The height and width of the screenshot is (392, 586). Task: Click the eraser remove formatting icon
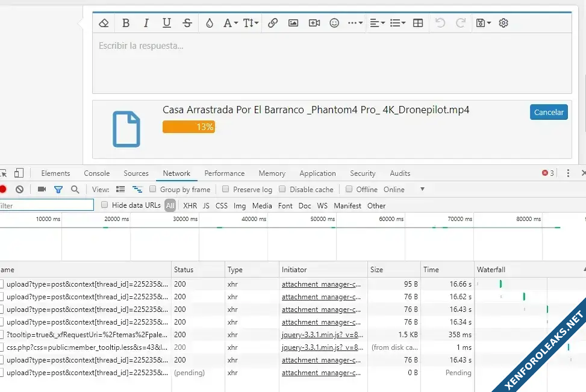coord(104,23)
